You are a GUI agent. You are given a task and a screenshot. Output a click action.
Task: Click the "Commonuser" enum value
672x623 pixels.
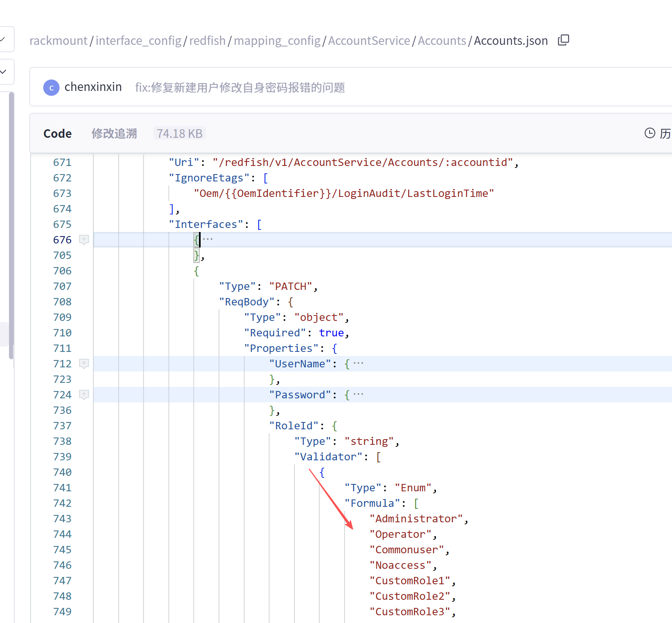pyautogui.click(x=407, y=550)
